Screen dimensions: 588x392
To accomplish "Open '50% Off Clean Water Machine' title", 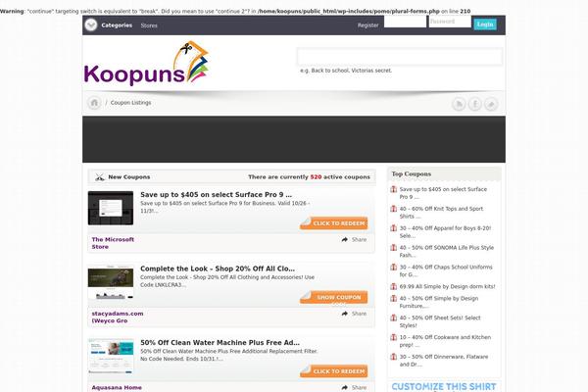I will [220, 342].
